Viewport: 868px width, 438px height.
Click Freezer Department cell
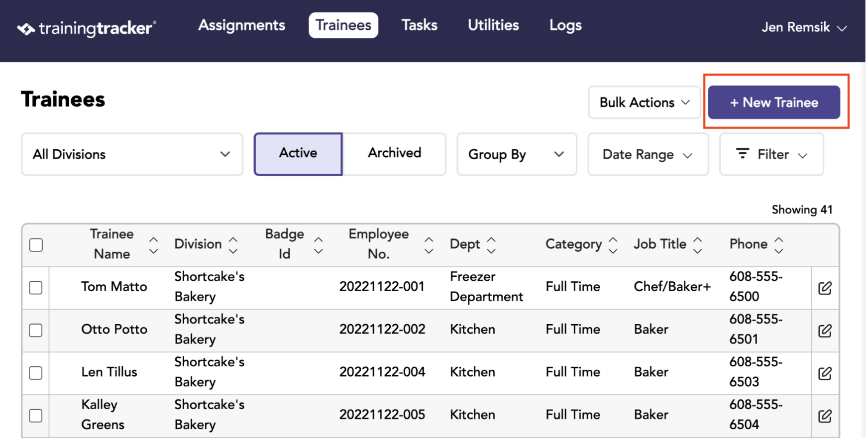486,287
